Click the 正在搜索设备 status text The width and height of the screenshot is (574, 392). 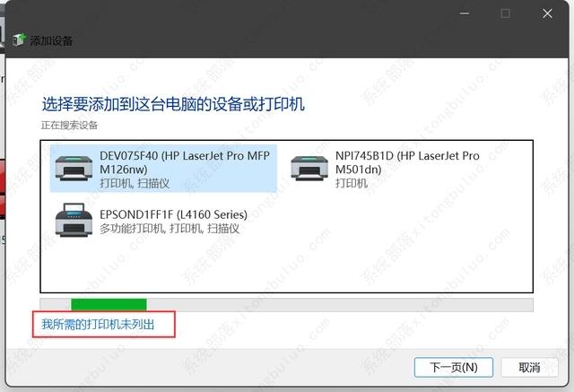click(70, 126)
